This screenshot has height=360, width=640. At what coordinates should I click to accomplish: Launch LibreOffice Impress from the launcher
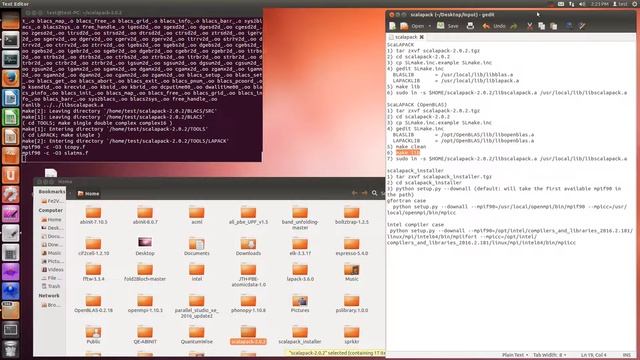coord(11,137)
